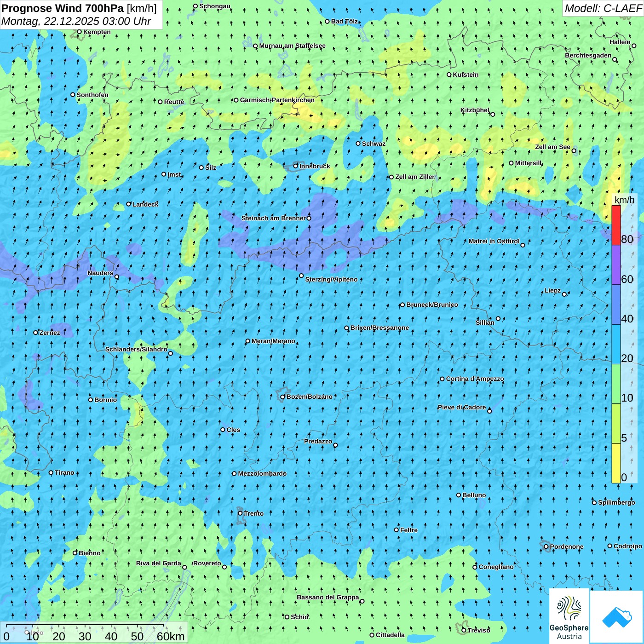The width and height of the screenshot is (644, 644).
Task: Click the Hallein location marker
Action: [x=634, y=46]
